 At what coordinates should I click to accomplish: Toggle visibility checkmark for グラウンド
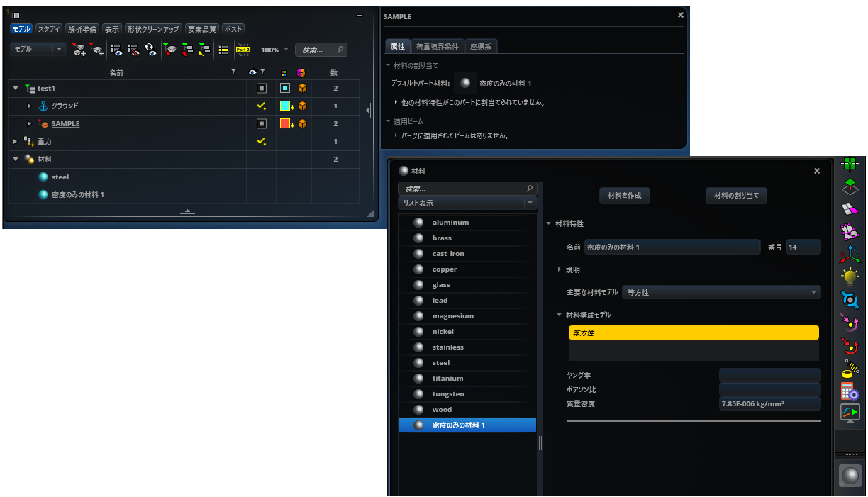[x=262, y=106]
